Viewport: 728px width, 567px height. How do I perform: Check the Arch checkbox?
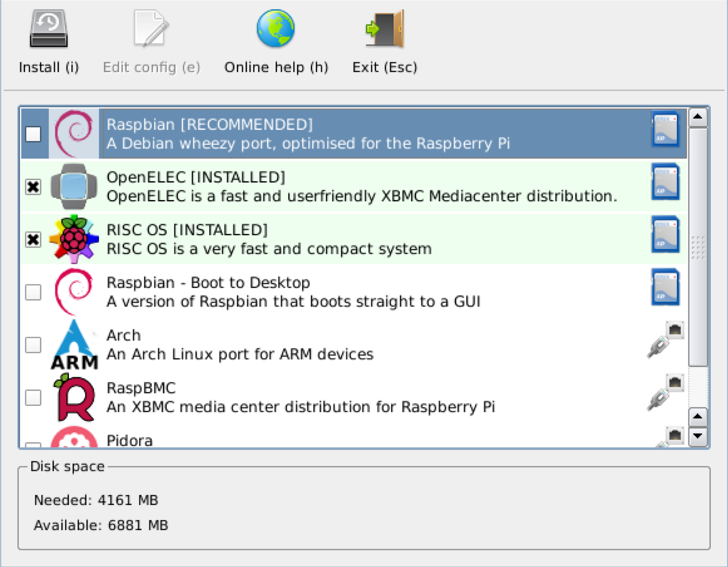(33, 344)
